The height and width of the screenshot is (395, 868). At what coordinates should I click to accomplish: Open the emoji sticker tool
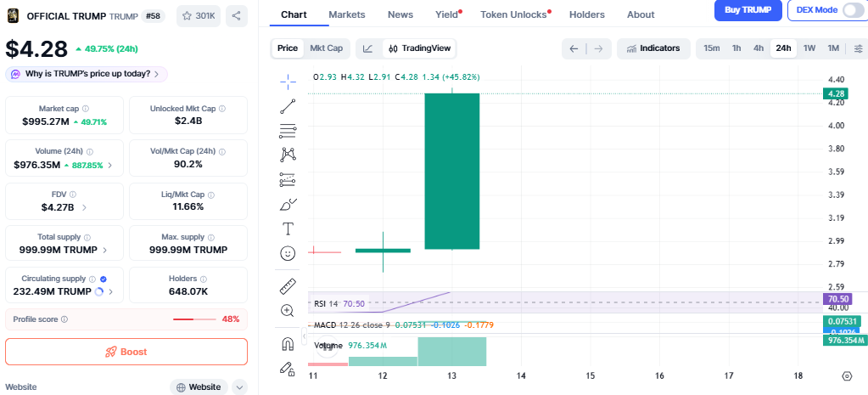click(288, 253)
